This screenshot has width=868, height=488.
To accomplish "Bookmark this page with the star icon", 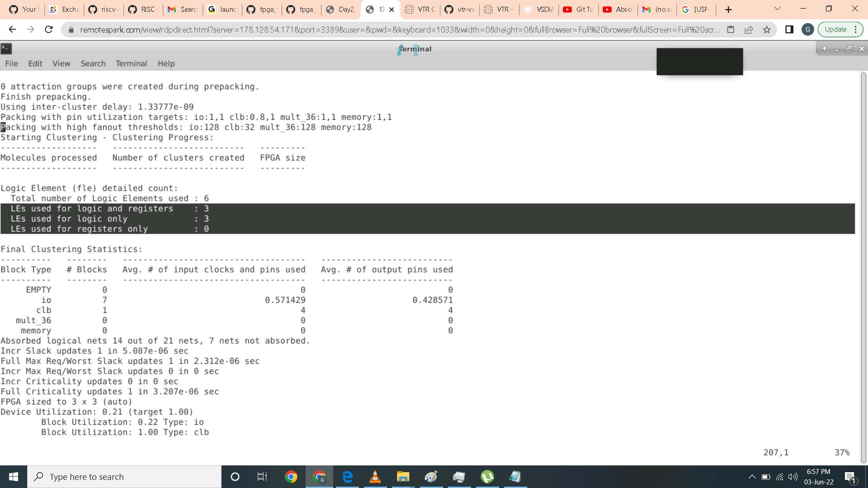I will pyautogui.click(x=767, y=29).
